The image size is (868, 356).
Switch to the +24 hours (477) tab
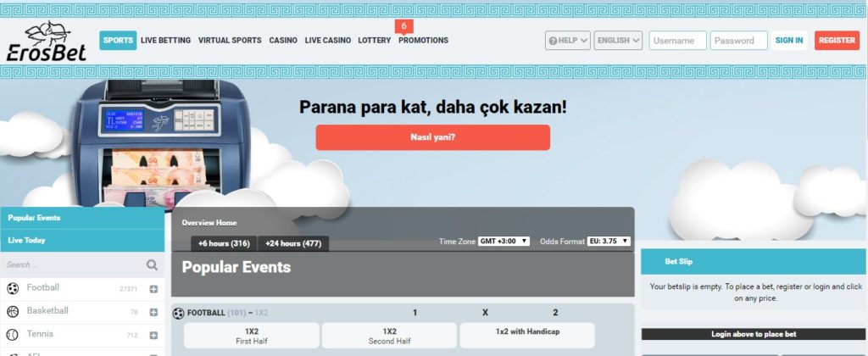(x=293, y=243)
